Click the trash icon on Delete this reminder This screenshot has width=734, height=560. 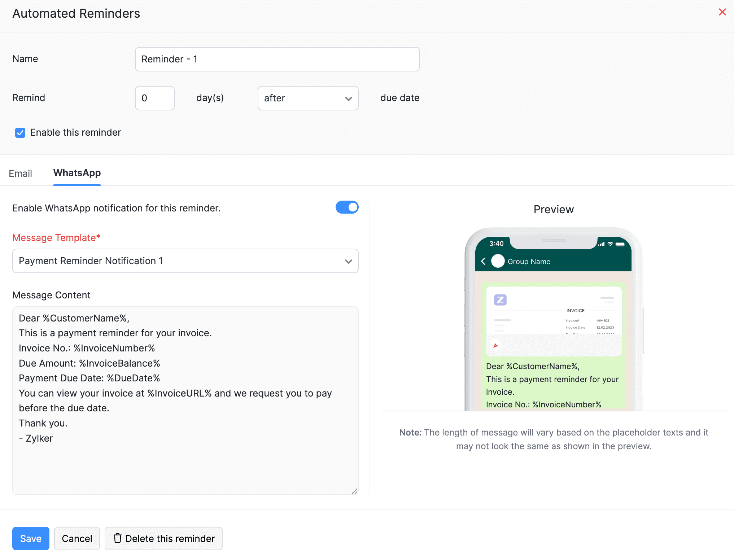click(x=117, y=538)
